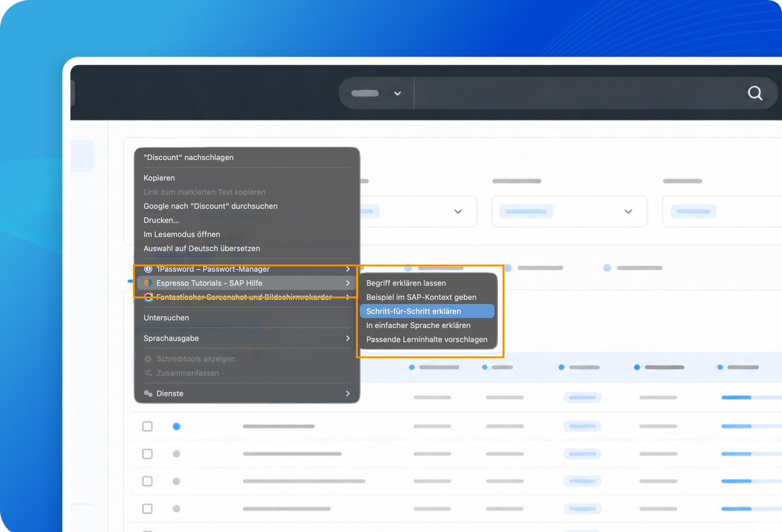Click the Dienste gear icon
782x532 pixels.
[x=148, y=394]
